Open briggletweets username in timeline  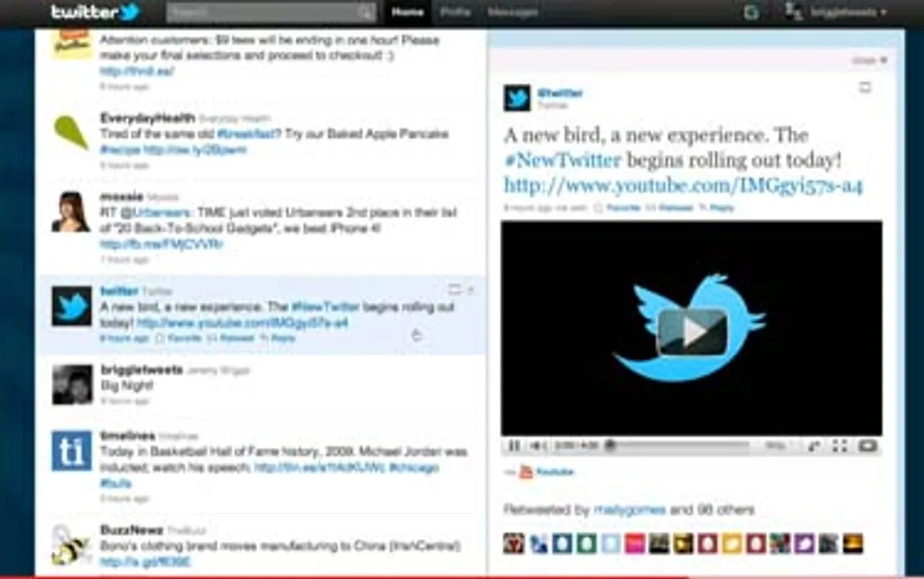coord(142,370)
